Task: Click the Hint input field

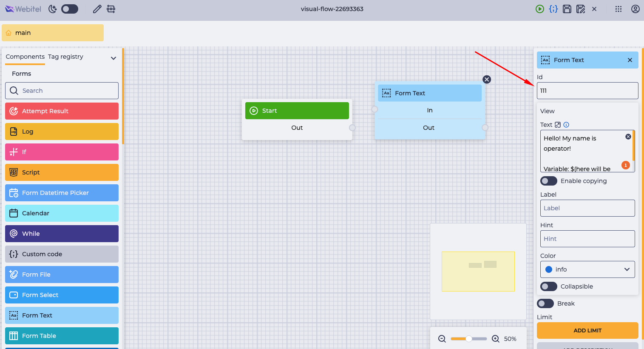Action: click(587, 239)
